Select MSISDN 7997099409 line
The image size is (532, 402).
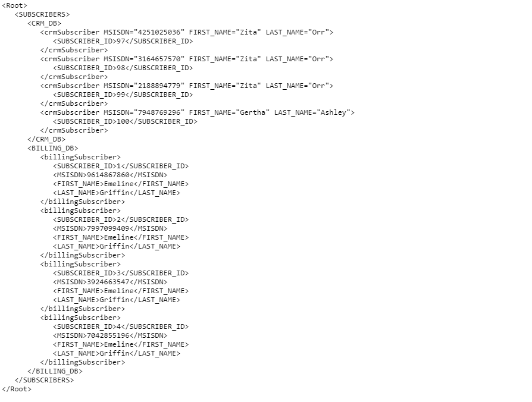(110, 228)
